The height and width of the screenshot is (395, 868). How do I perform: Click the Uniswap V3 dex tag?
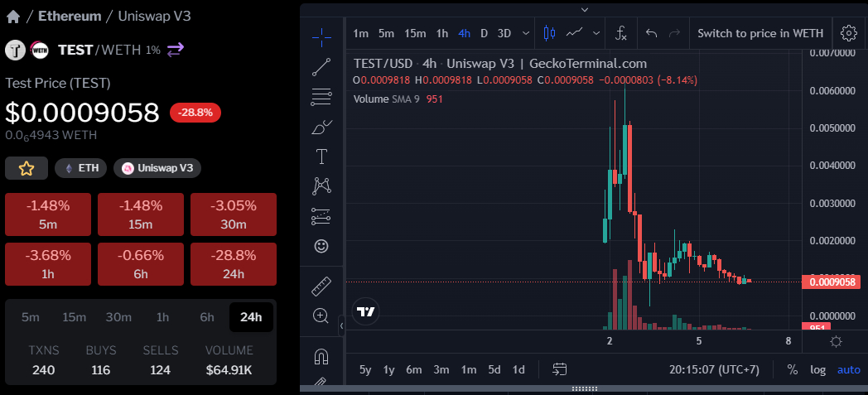click(x=157, y=168)
